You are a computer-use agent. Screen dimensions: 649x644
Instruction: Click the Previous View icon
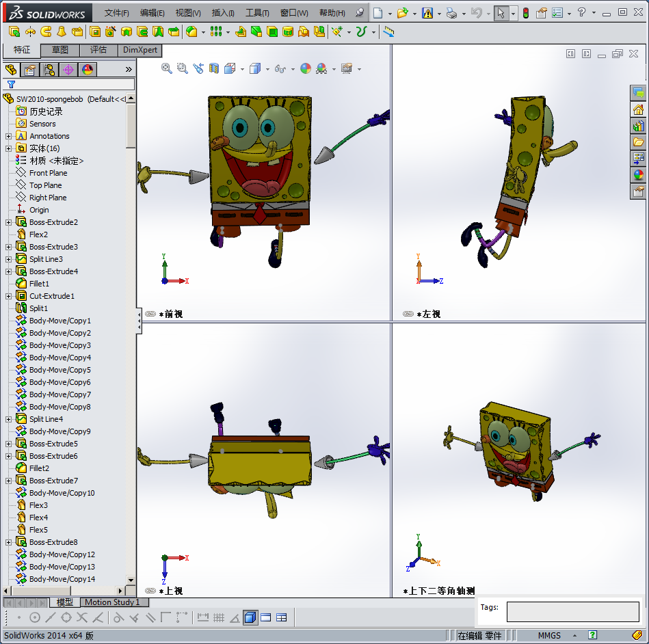click(198, 68)
